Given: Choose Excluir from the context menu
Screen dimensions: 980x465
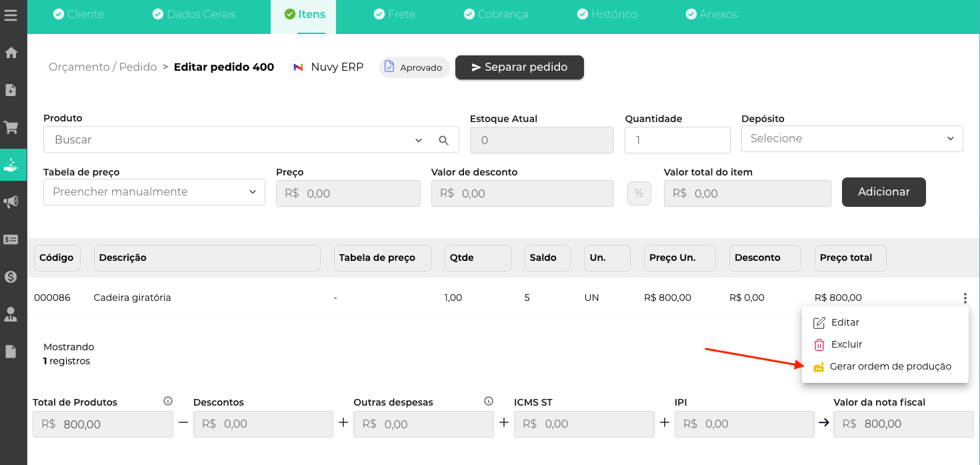Looking at the screenshot, I should click(x=846, y=344).
